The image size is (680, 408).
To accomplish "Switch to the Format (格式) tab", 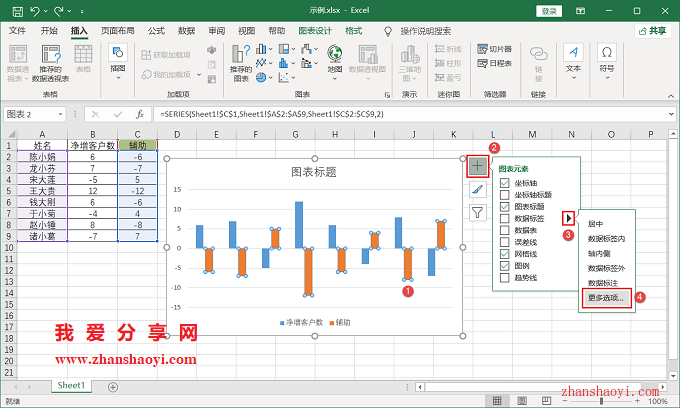I will [353, 31].
